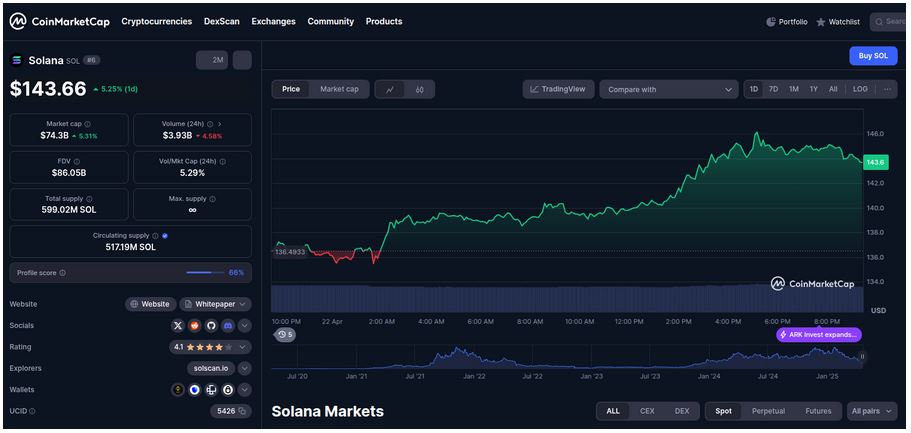Click FDV info icon
The width and height of the screenshot is (911, 433).
tap(77, 162)
